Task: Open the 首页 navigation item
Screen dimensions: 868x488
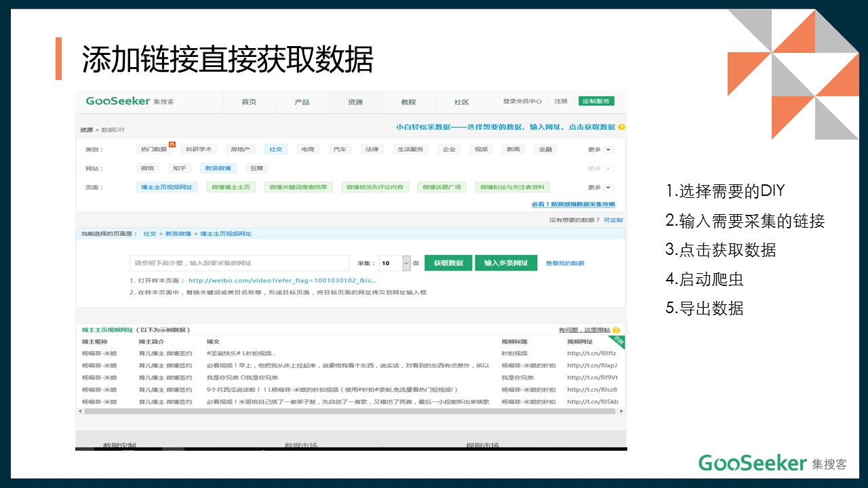Action: coord(249,102)
